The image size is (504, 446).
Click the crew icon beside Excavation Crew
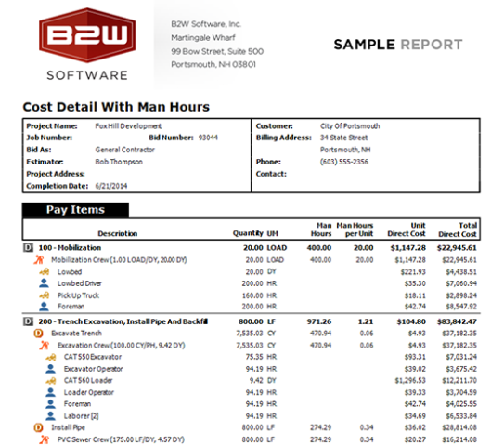pos(44,346)
